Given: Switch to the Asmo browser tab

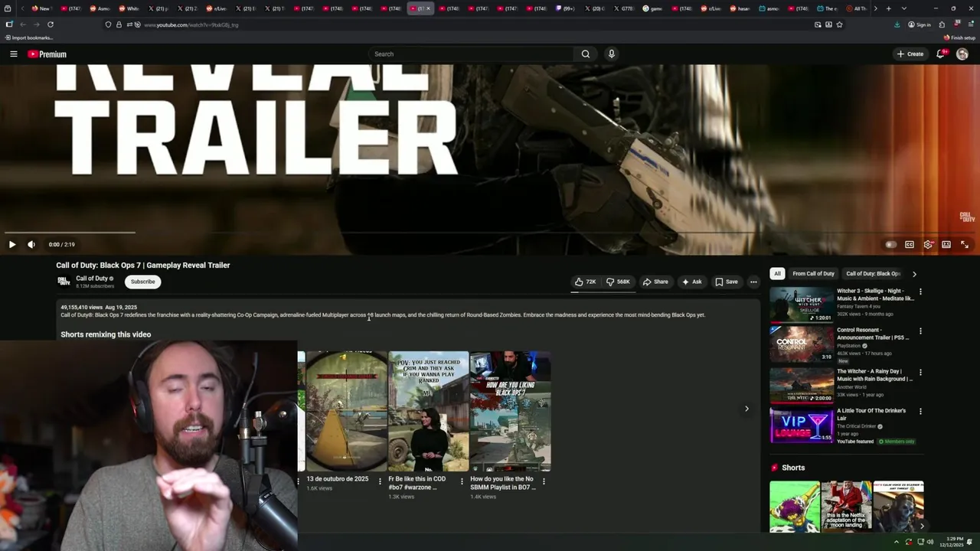Looking at the screenshot, I should [x=100, y=8].
